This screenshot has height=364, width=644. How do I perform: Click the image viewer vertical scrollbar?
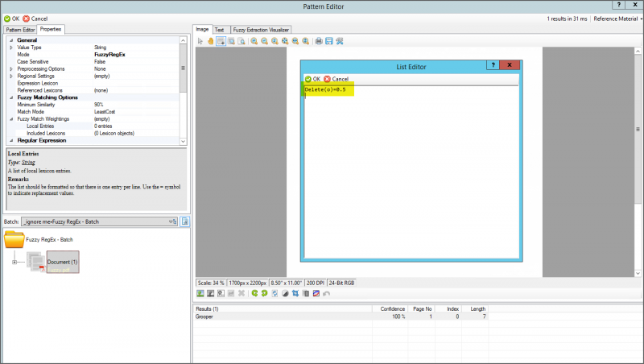pos(638,162)
